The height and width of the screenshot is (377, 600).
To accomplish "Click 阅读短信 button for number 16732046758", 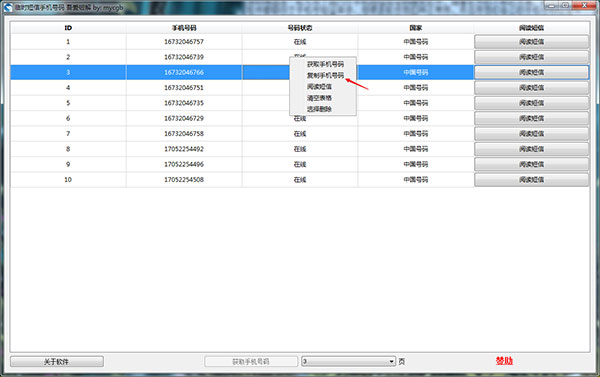I will (x=532, y=134).
